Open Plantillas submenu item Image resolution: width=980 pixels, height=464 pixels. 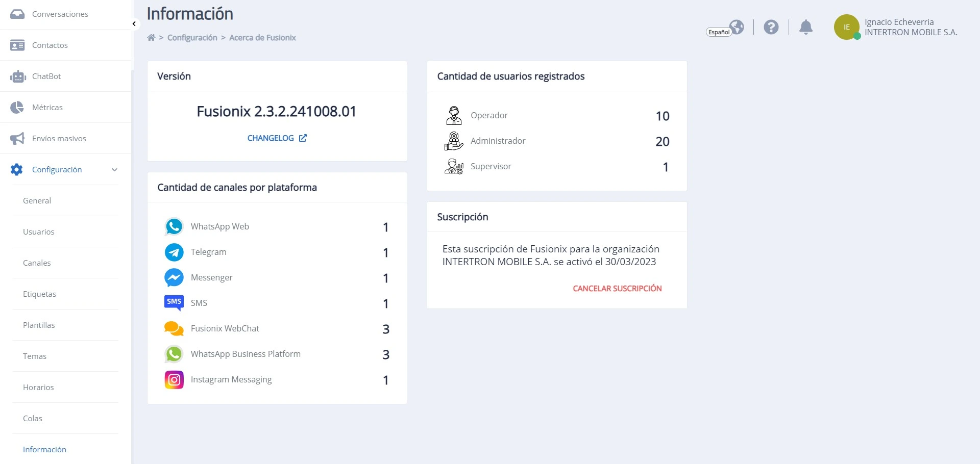(x=39, y=325)
